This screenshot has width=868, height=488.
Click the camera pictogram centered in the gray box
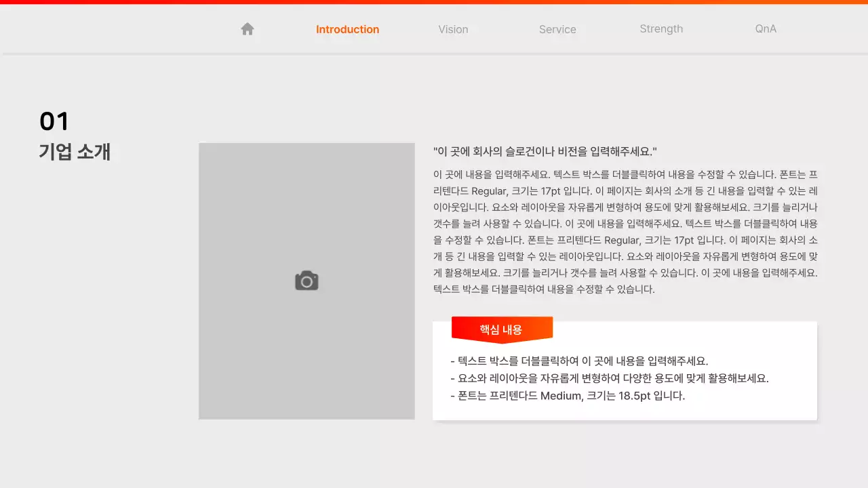[307, 280]
